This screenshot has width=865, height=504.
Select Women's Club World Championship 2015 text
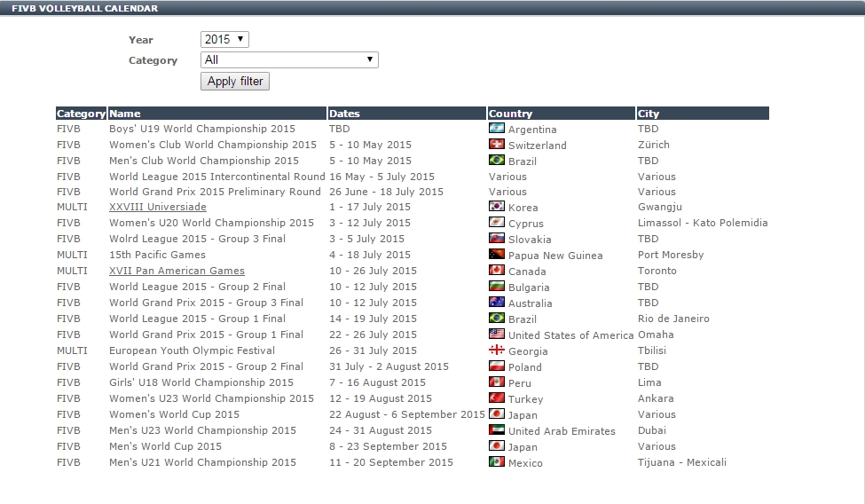[x=213, y=145]
